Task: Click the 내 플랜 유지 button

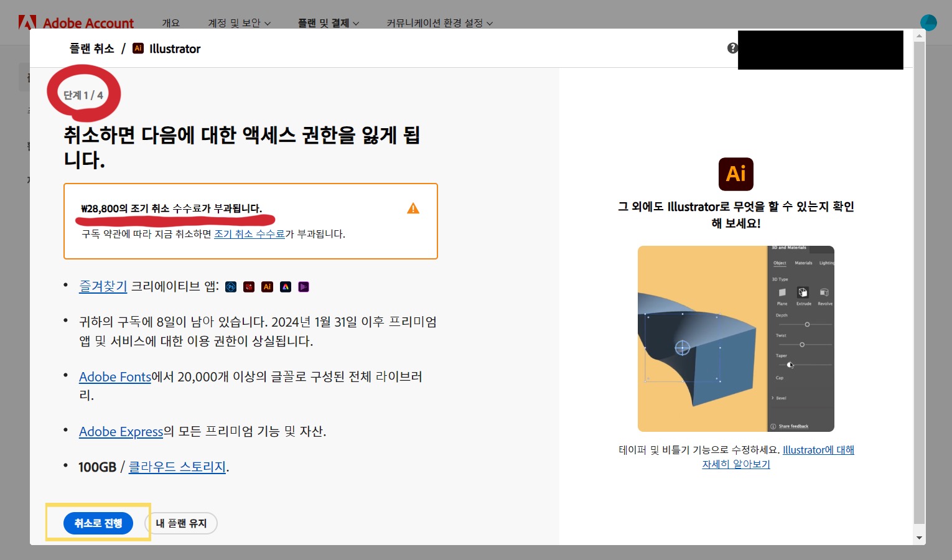Action: (x=181, y=523)
